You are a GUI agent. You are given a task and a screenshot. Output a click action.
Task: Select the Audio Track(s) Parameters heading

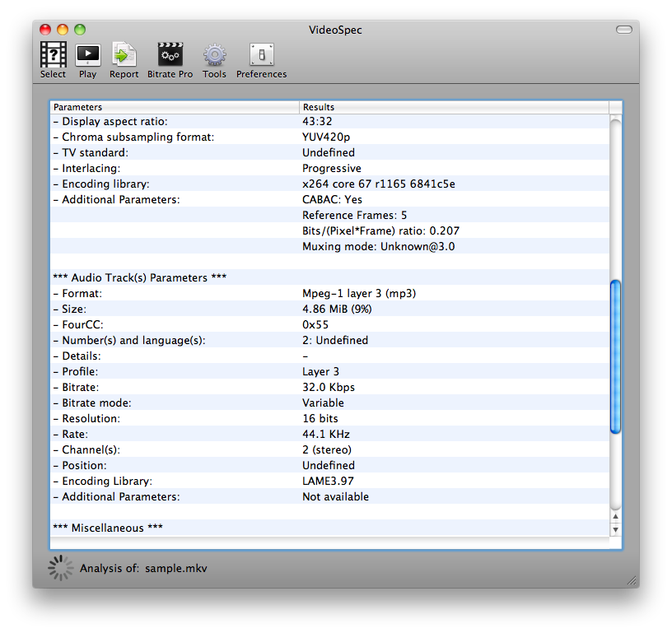coord(329,277)
